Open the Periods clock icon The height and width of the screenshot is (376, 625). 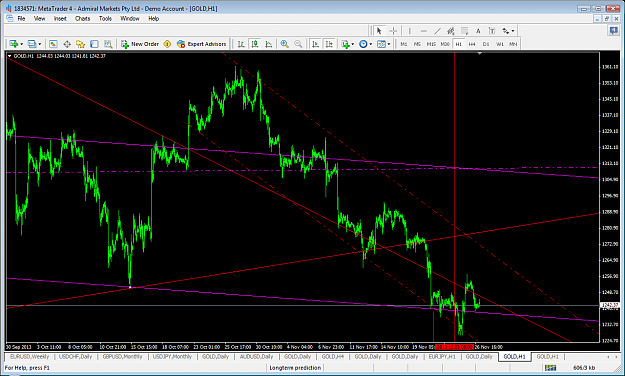tap(363, 44)
